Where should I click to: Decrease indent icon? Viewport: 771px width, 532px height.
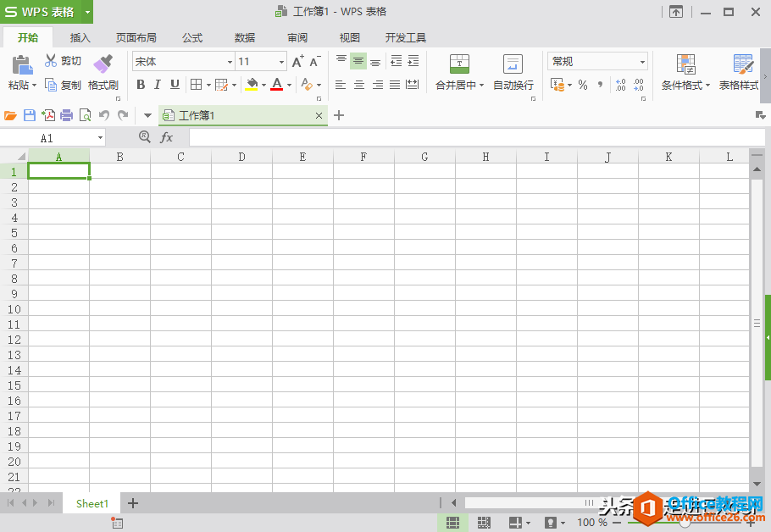397,61
